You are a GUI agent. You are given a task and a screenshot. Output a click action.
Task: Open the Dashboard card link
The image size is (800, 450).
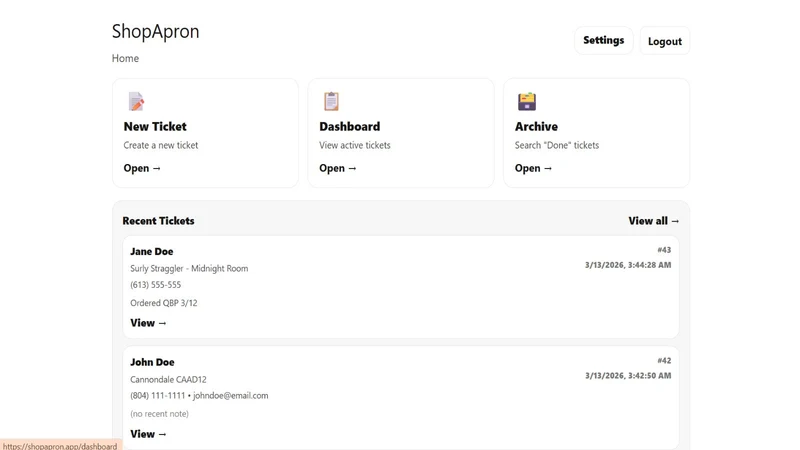338,168
